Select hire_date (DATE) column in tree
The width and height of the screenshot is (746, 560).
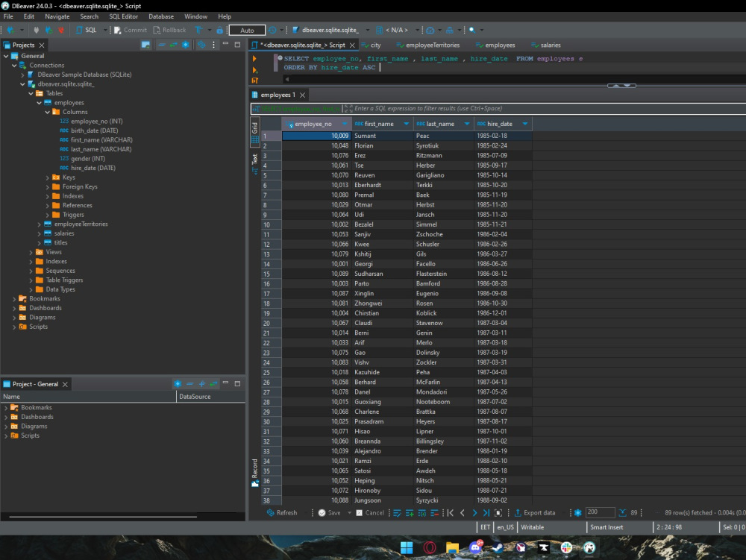point(93,168)
